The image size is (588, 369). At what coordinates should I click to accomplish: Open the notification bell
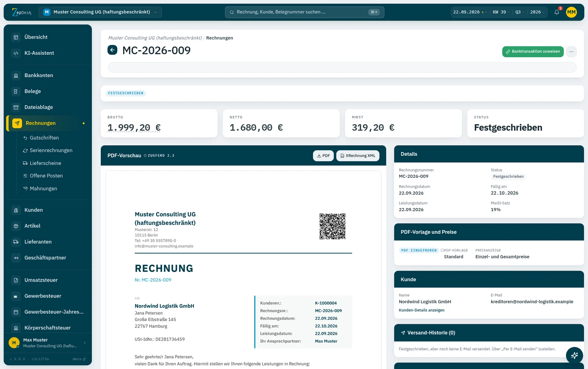(x=557, y=12)
